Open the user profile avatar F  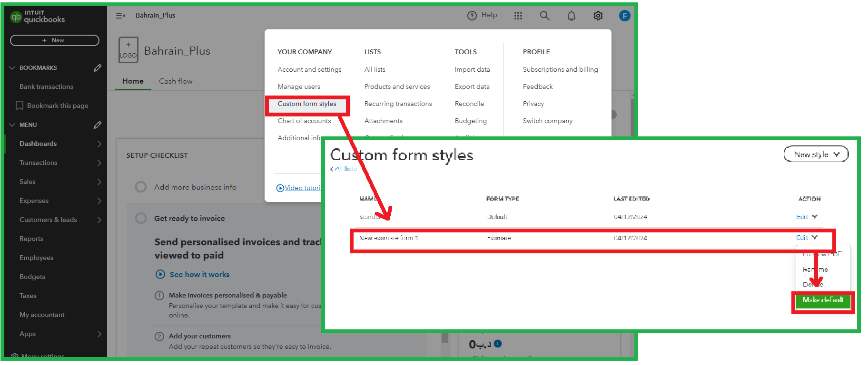(x=625, y=16)
